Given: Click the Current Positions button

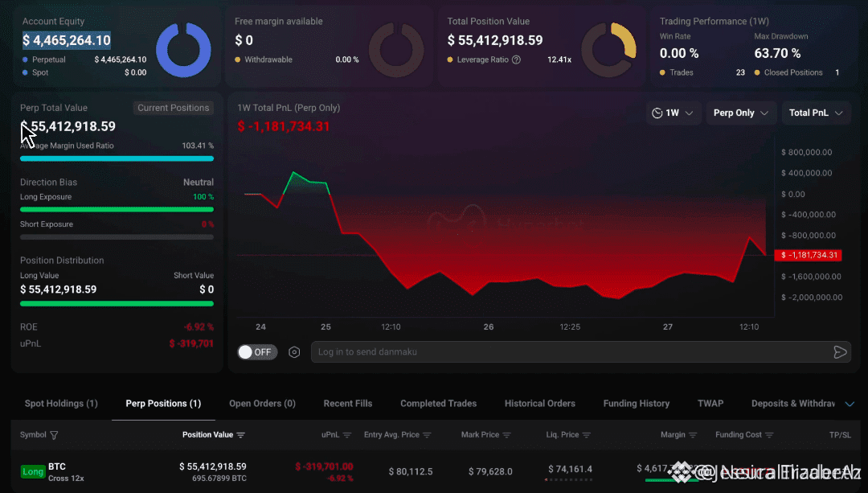Looking at the screenshot, I should (174, 108).
